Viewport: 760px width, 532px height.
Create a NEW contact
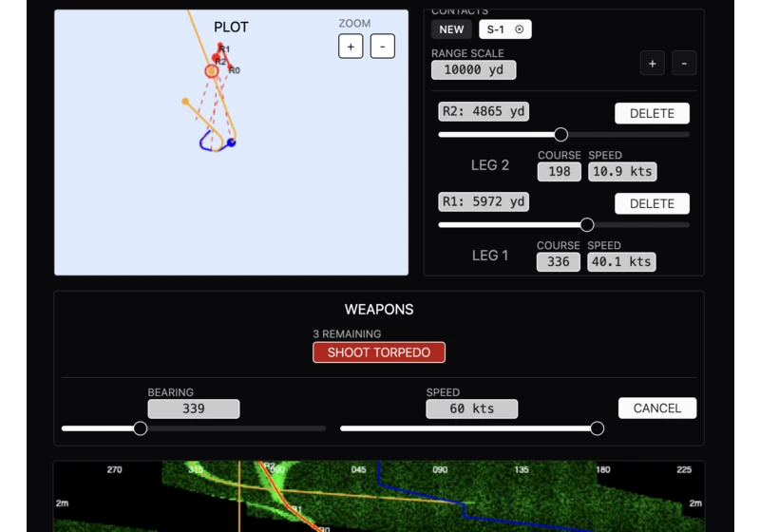[x=451, y=29]
